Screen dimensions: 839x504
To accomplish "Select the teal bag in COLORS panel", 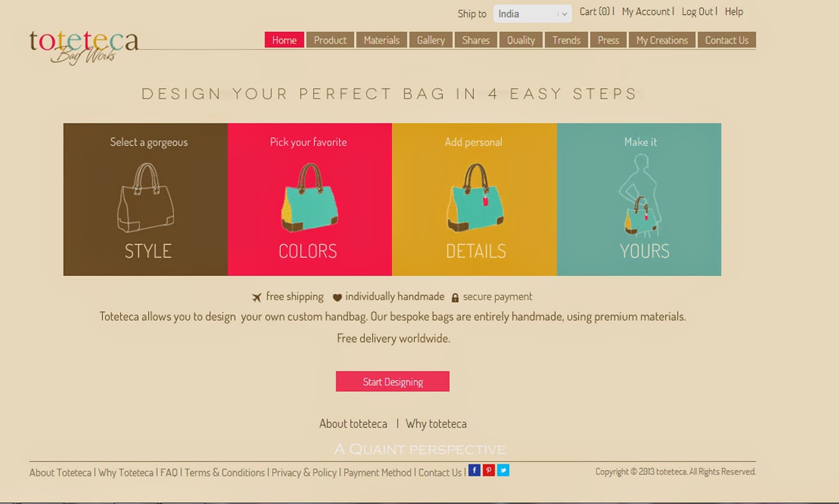I will (309, 198).
